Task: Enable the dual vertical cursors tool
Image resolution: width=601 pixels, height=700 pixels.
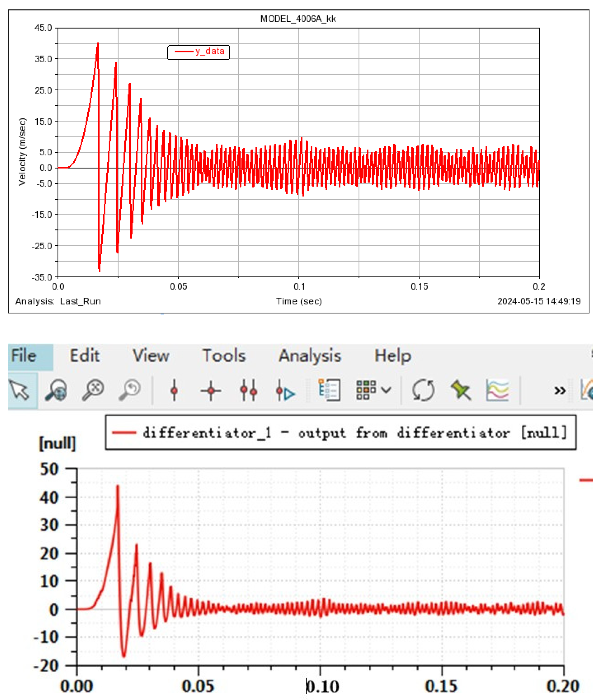Action: [x=249, y=390]
